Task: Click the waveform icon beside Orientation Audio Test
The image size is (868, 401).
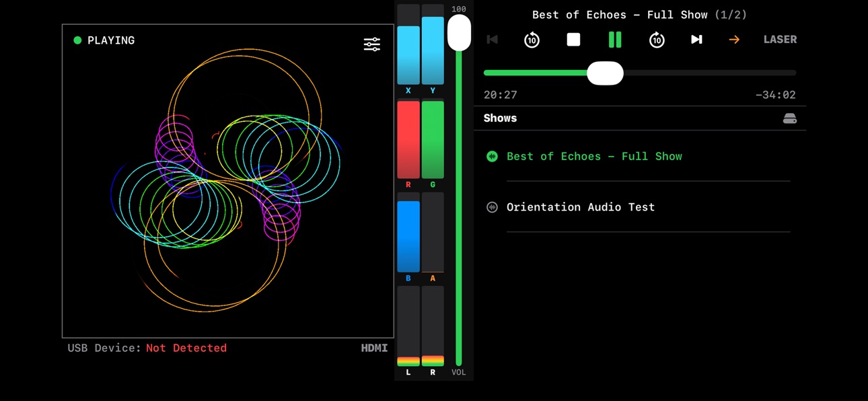Action: (492, 207)
